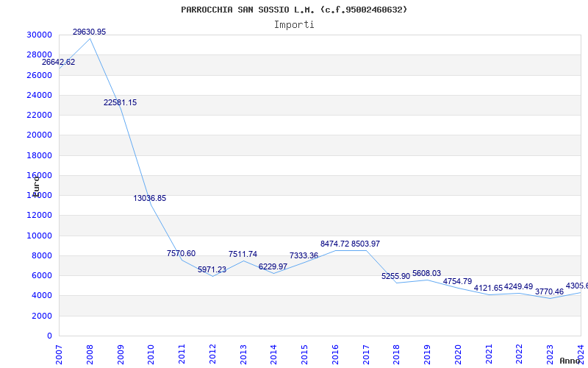Viewport: 588px width, 368px height.
Task: Click the 0 y-axis value
Action: pos(49,336)
